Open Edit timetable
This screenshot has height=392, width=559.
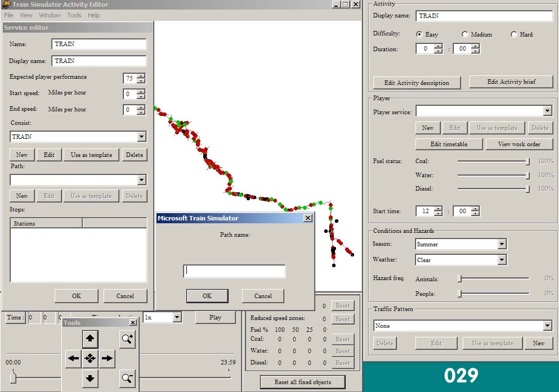click(449, 144)
